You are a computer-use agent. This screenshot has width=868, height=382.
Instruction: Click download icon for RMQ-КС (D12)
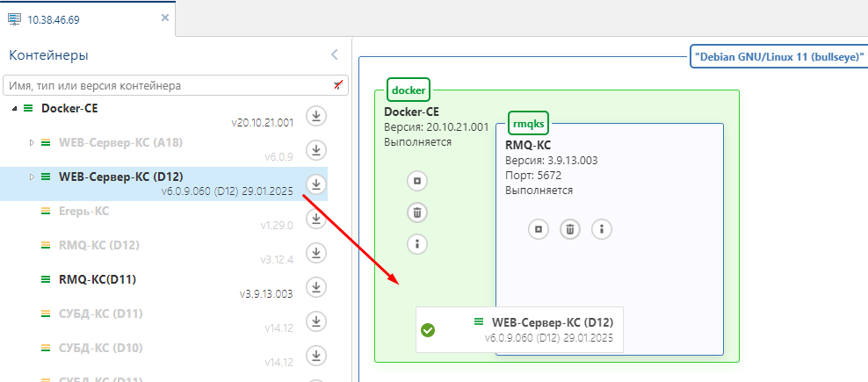(x=316, y=253)
